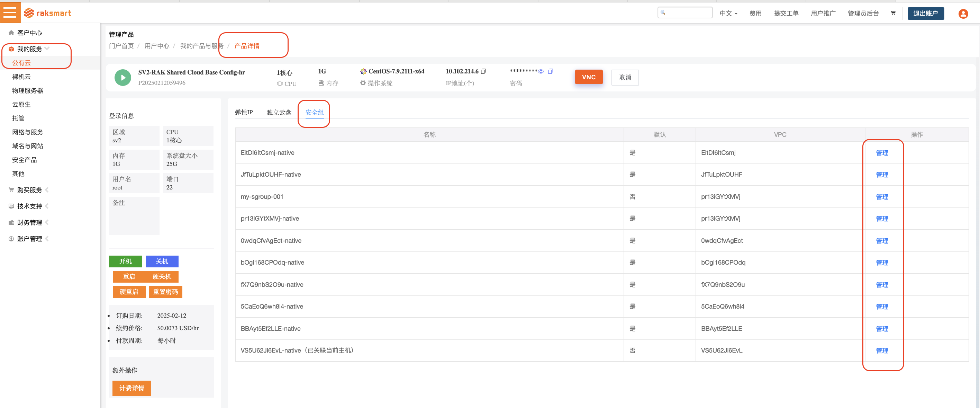Click the green power status icon
This screenshot has width=980, height=408.
pos(122,77)
